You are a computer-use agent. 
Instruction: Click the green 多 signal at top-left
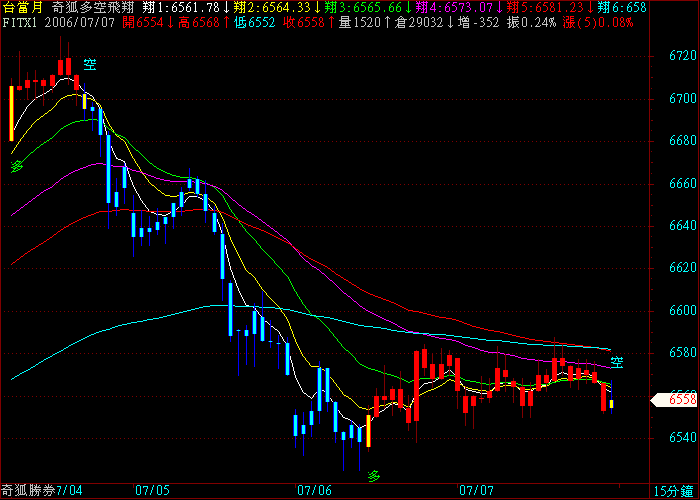17,164
